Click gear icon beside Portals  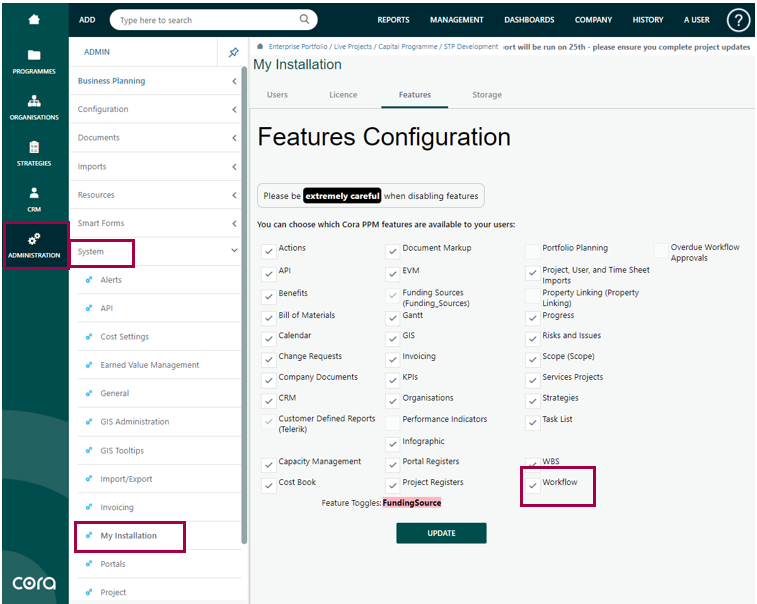point(89,564)
